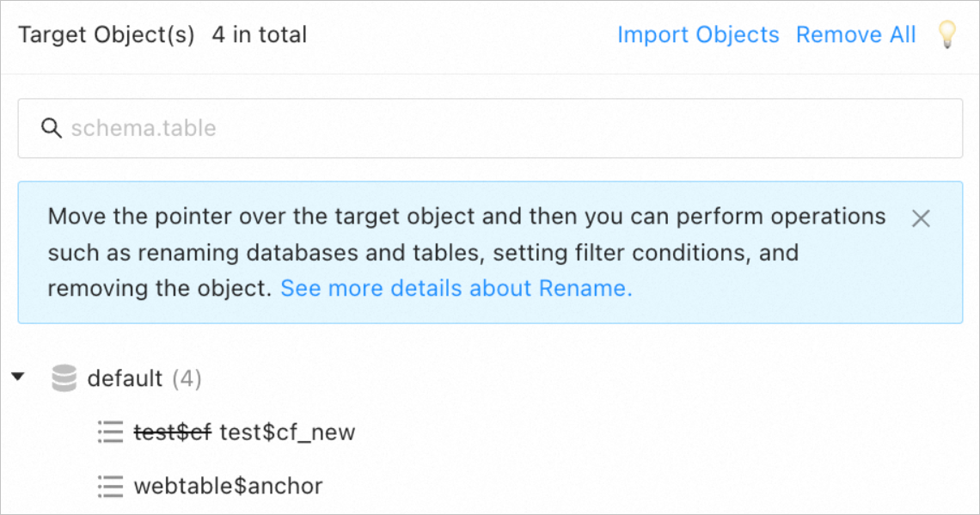Open See more details about Rename
980x515 pixels.
click(456, 288)
